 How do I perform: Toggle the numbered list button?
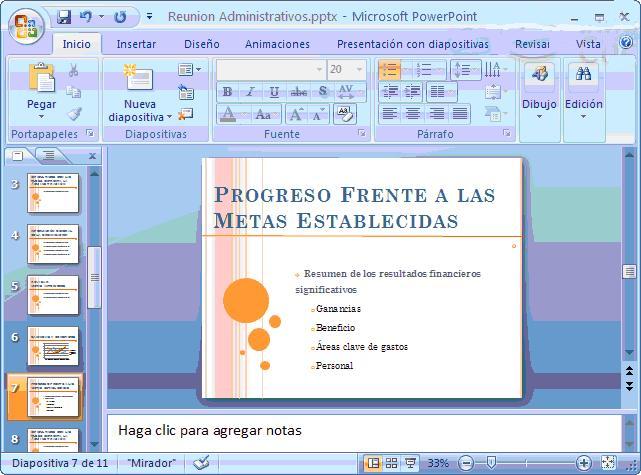coord(425,70)
